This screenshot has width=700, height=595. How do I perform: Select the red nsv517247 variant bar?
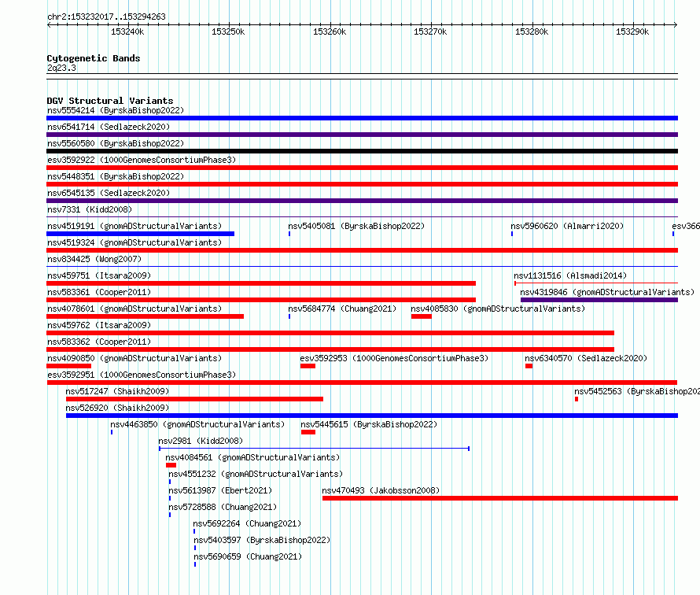click(194, 399)
